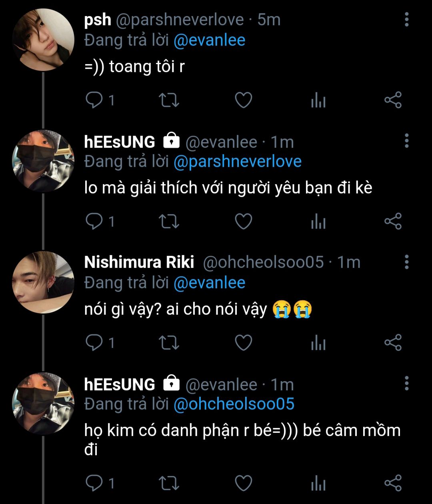Screen dimensions: 432x504
Task: Retweet the last hEEsUNG tweet
Action: point(169,483)
